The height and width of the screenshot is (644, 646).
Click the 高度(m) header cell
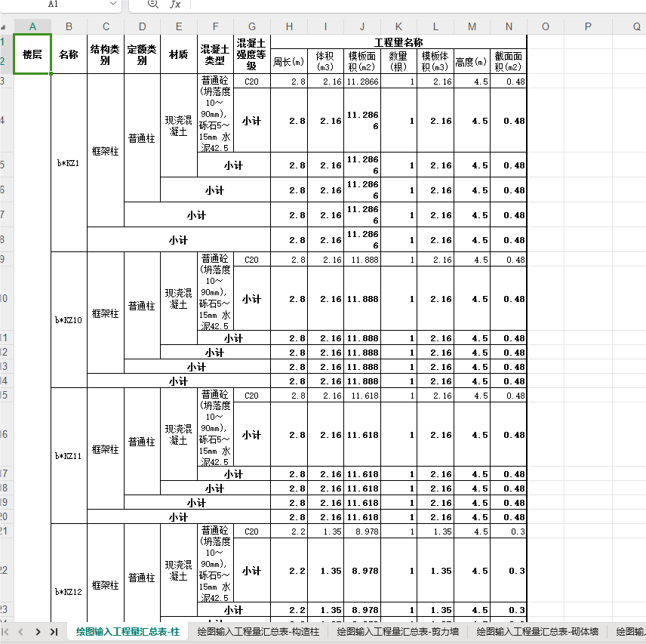(472, 62)
